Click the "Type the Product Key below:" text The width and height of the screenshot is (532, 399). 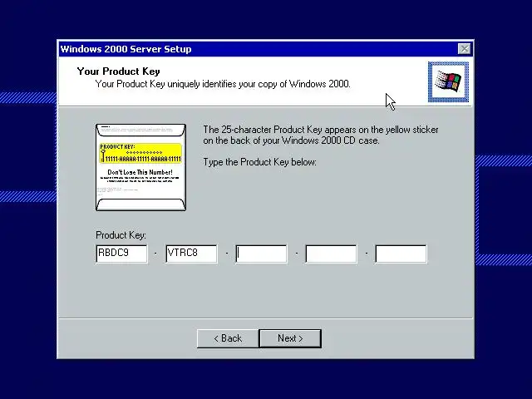(259, 162)
